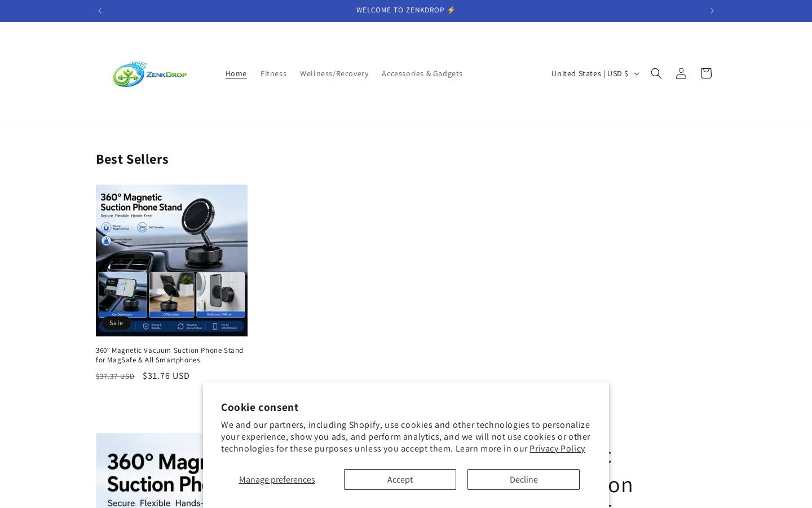Open the Magnetic Suction Phone Stand image
Viewport: 812px width, 508px height.
click(171, 260)
